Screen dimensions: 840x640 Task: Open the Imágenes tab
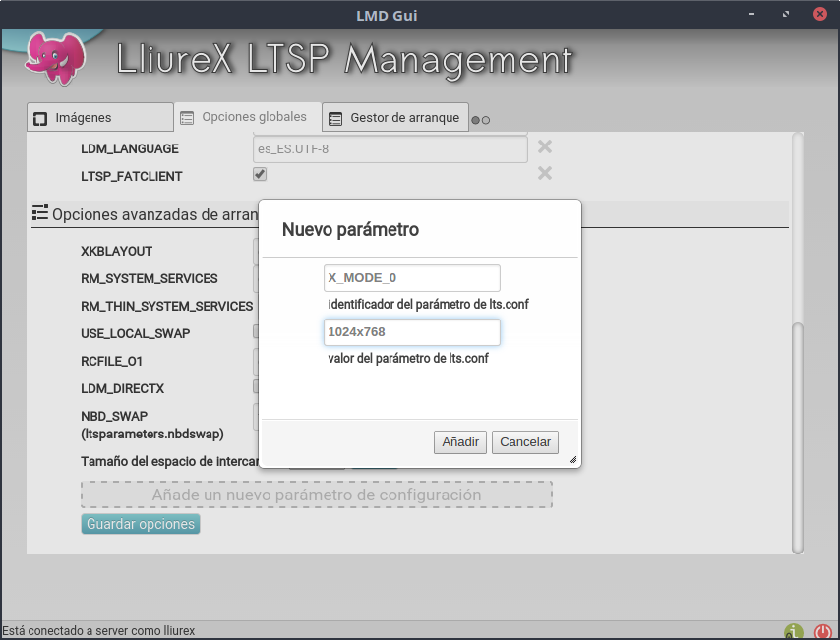[x=99, y=118]
